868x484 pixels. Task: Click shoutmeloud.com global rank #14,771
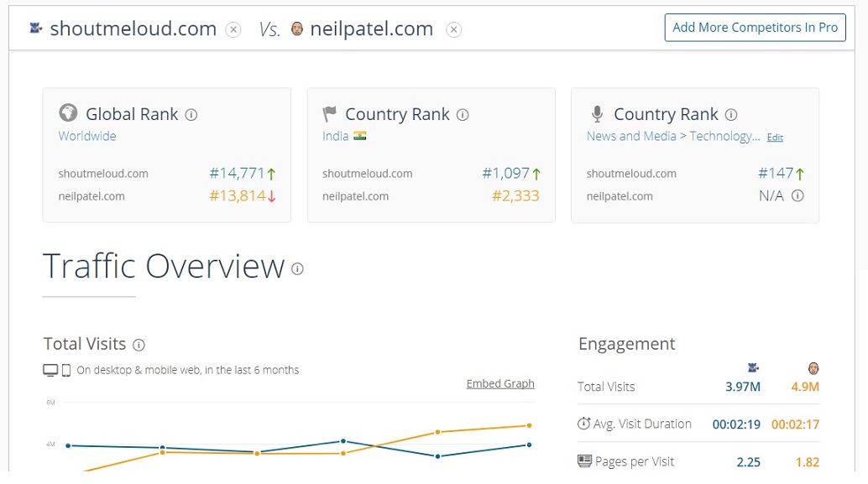coord(237,173)
